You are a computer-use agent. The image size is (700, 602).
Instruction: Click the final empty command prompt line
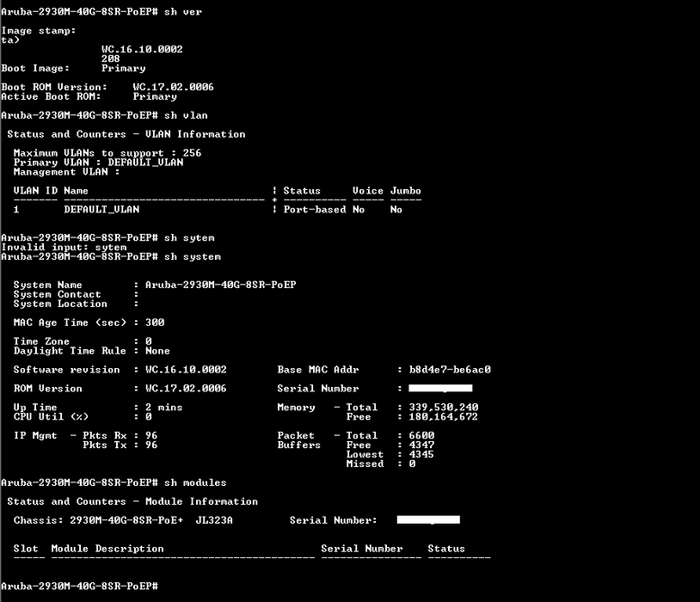[x=79, y=586]
